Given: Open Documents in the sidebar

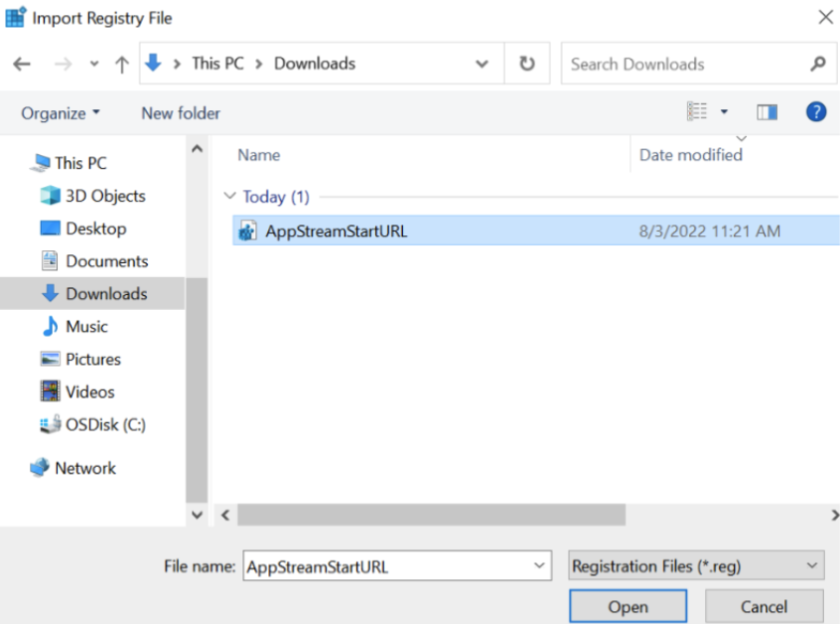Looking at the screenshot, I should point(106,261).
